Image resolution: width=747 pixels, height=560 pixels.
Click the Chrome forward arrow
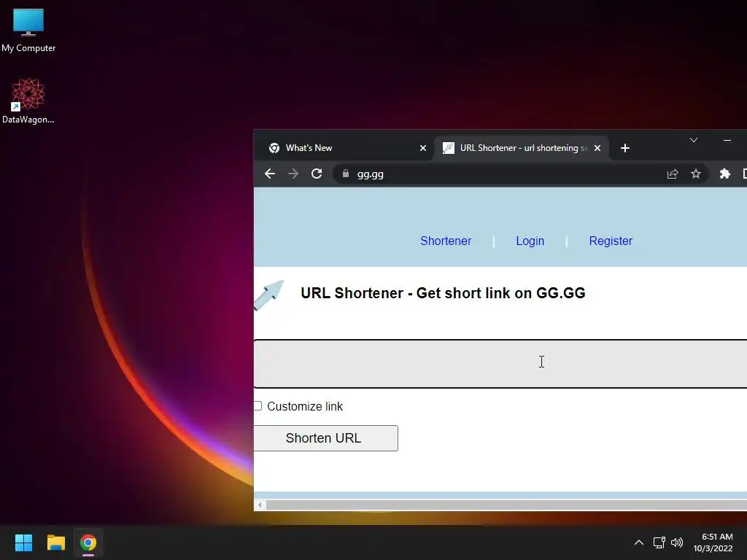(x=293, y=174)
